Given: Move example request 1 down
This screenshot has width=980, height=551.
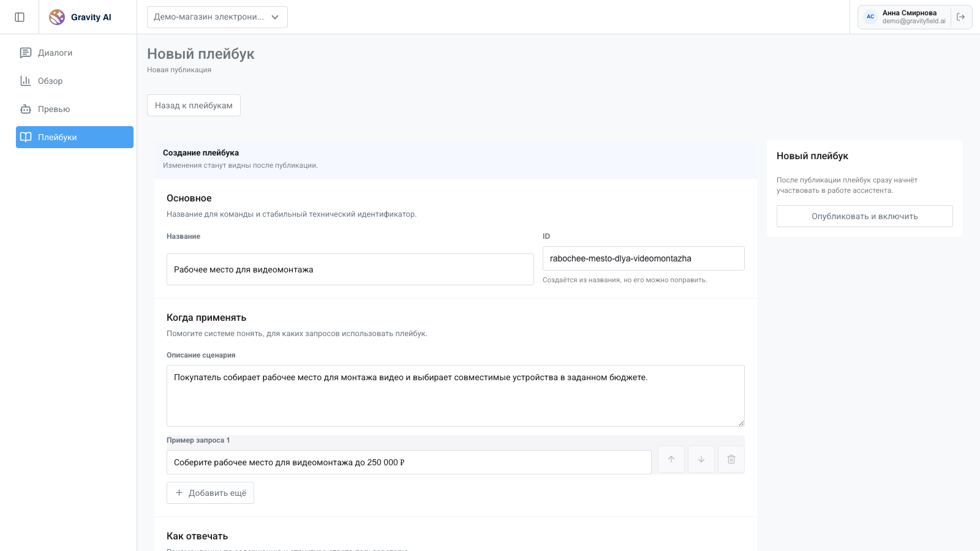Looking at the screenshot, I should [701, 459].
